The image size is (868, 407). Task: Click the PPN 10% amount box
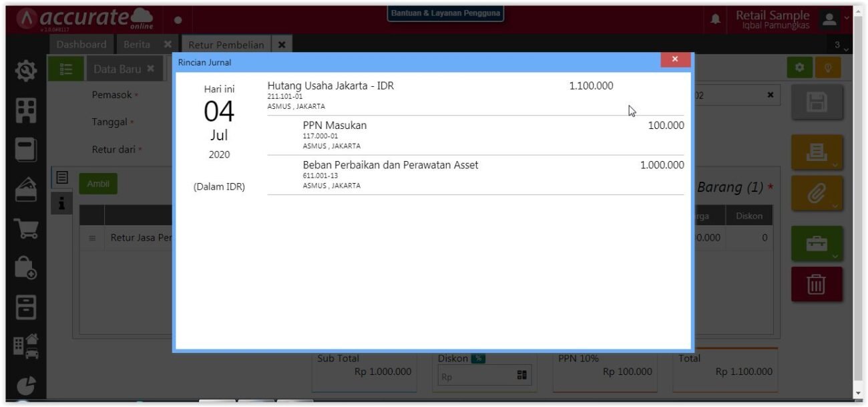(604, 369)
